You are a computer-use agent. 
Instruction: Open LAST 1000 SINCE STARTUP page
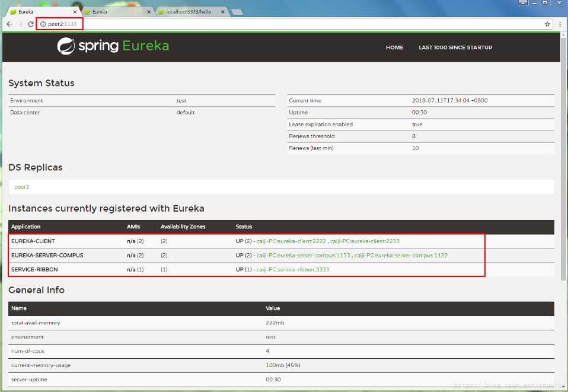pos(455,47)
